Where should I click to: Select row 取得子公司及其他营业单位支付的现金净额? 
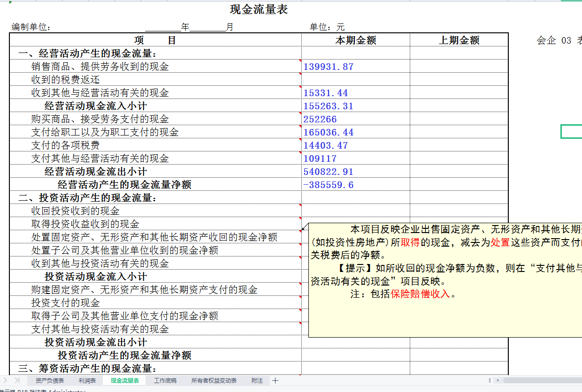125,316
